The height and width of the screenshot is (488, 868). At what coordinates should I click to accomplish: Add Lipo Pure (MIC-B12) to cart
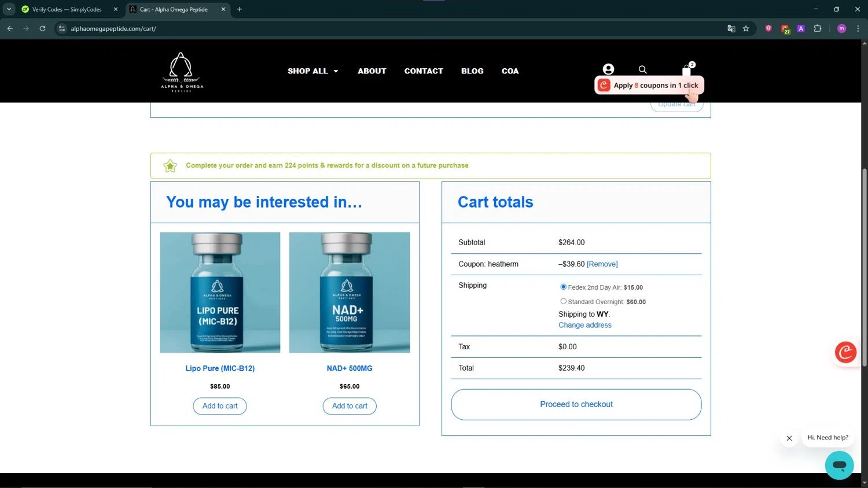click(x=220, y=406)
